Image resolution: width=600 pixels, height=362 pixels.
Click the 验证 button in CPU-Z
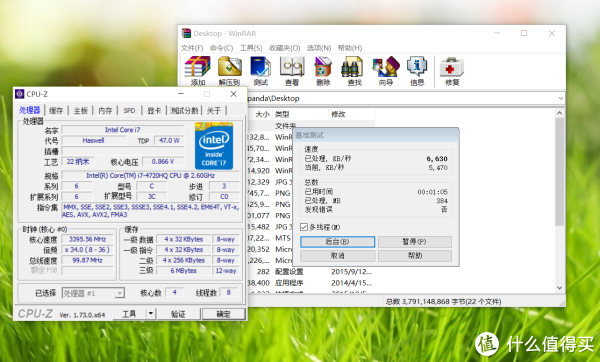point(178,314)
